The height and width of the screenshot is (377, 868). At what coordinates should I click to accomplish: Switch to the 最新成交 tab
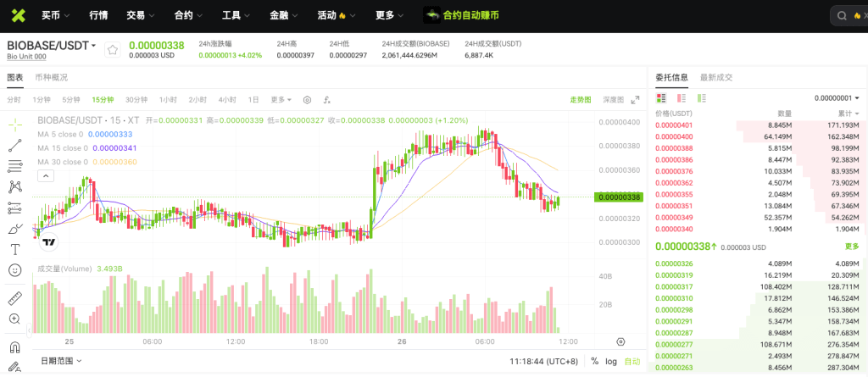coord(716,77)
